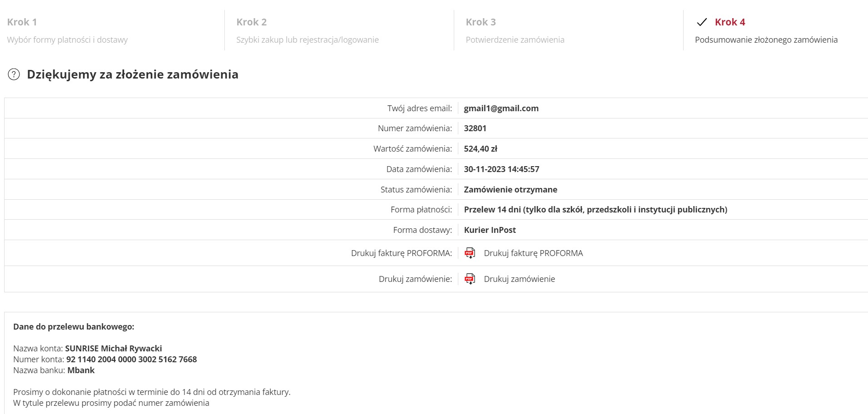Click the bank account number 92 1140 2004

tap(131, 359)
